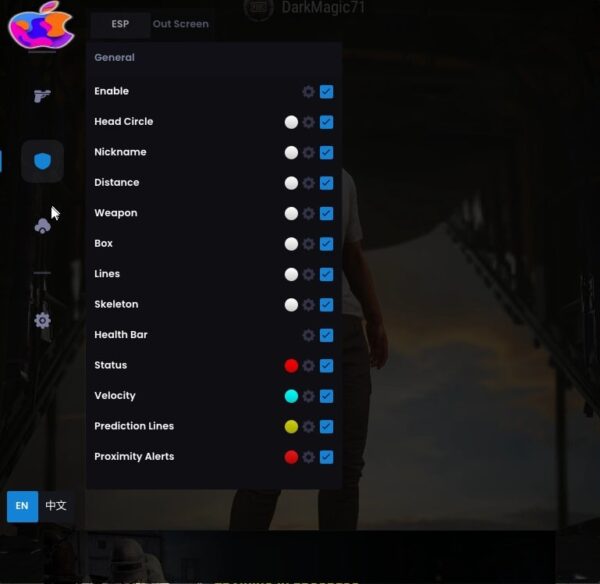This screenshot has width=600, height=584.
Task: Toggle the Distance checkbox
Action: coord(326,183)
